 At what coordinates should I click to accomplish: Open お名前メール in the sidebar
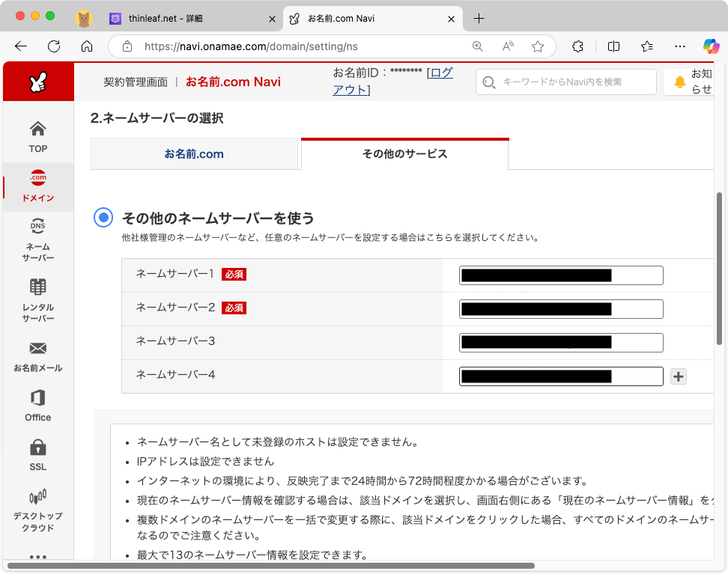pos(38,357)
